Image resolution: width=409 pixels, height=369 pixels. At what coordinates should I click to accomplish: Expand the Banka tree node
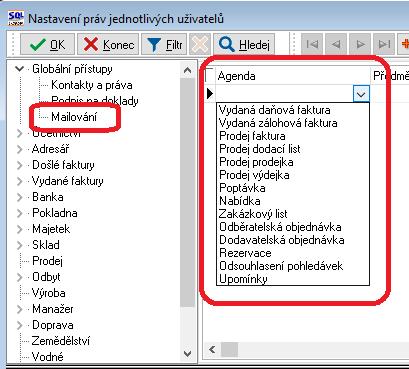[20, 197]
